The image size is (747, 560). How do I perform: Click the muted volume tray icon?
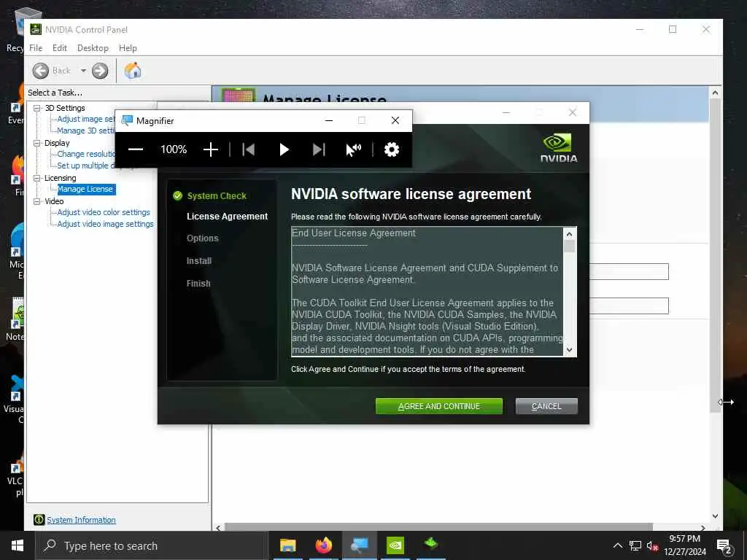coord(652,545)
